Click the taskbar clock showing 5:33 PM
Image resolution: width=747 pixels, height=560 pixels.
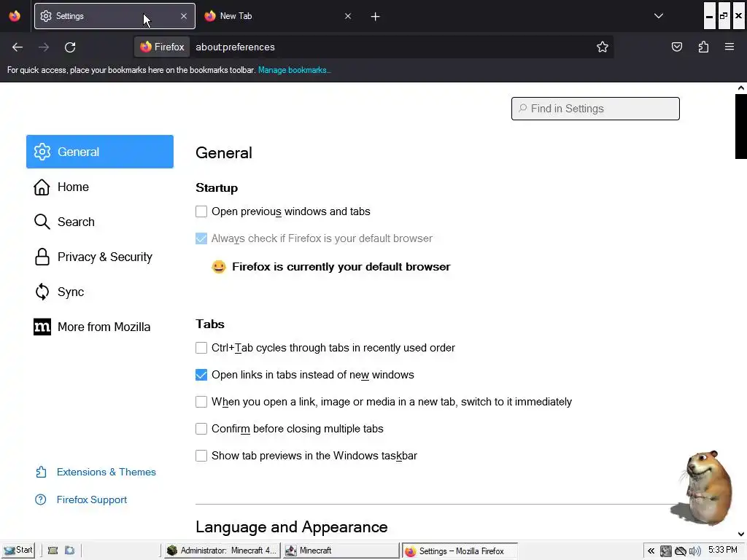pos(722,550)
